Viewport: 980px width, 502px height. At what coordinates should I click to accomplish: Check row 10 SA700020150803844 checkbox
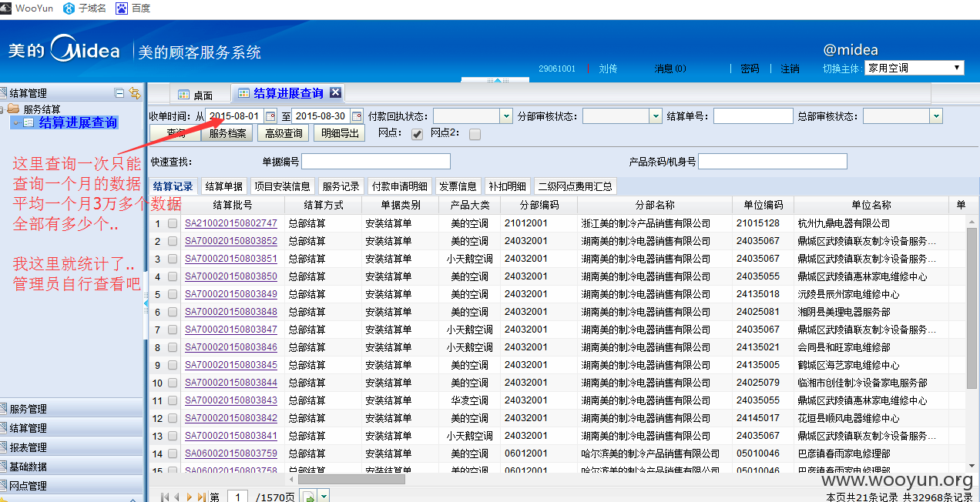click(x=173, y=383)
